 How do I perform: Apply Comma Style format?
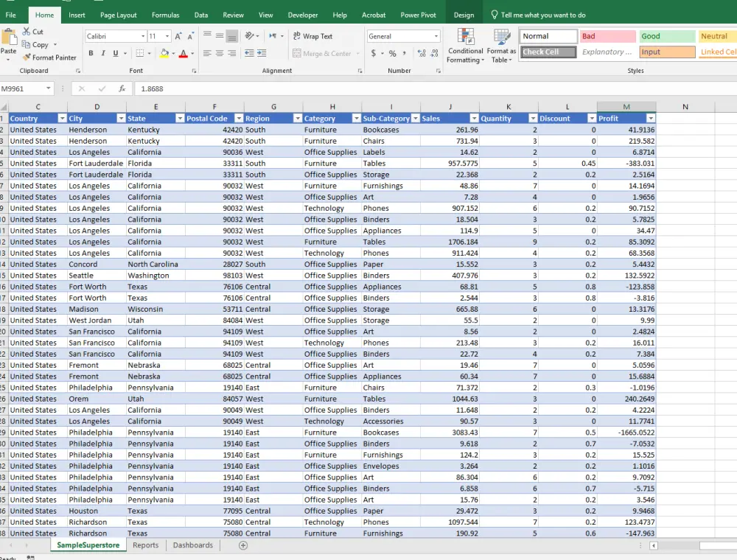(404, 53)
